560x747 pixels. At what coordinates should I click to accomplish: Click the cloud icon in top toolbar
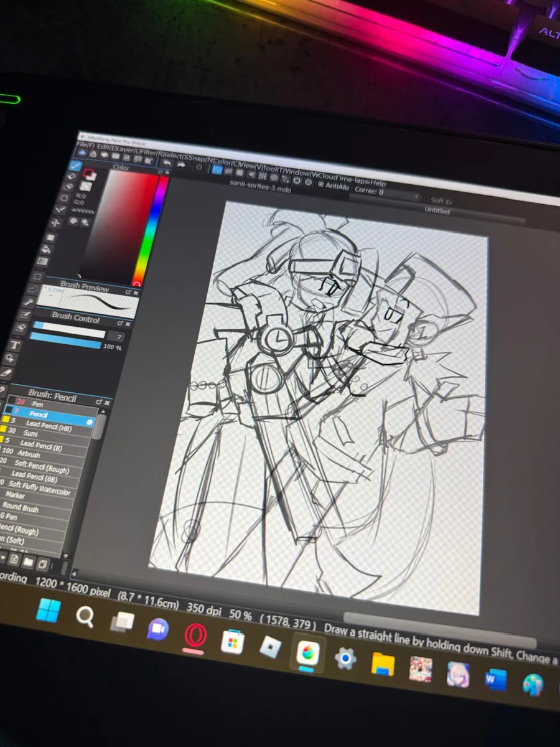pyautogui.click(x=82, y=153)
